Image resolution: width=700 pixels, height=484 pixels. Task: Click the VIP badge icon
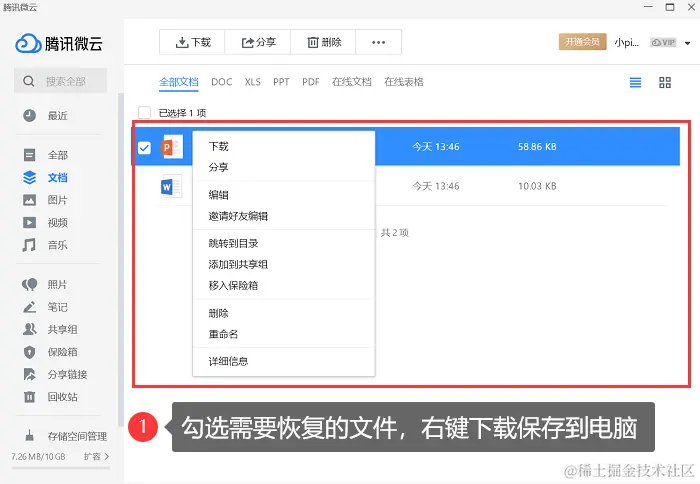point(663,42)
